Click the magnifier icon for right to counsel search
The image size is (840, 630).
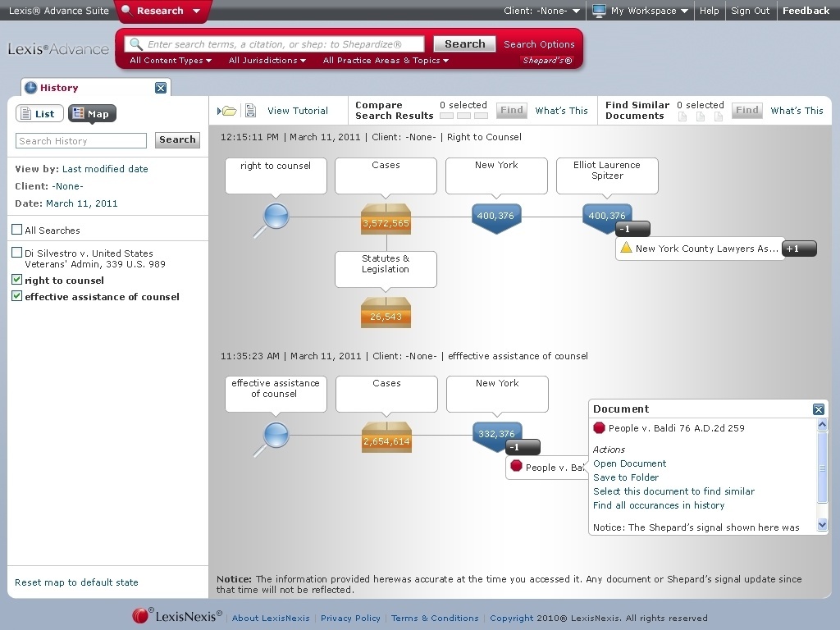point(272,220)
